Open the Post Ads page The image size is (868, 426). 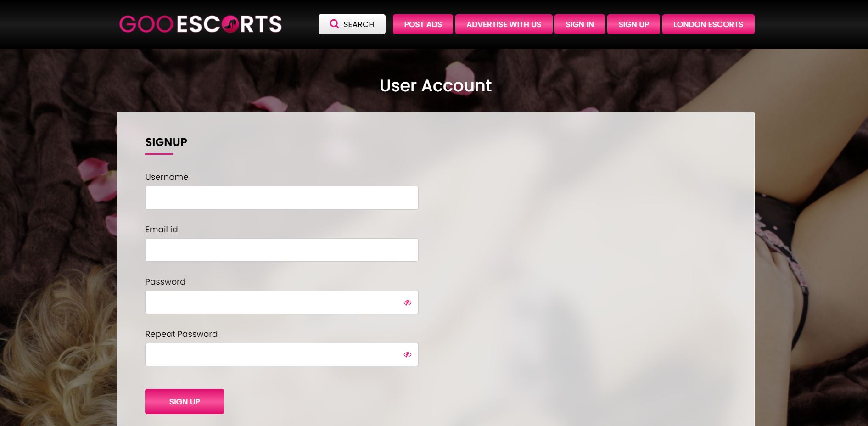(x=423, y=24)
